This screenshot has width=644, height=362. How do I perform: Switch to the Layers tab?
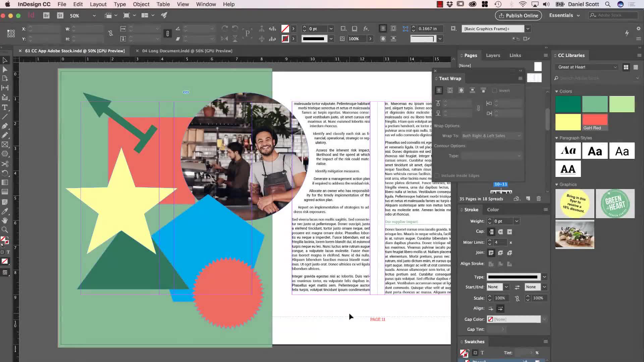coord(493,56)
